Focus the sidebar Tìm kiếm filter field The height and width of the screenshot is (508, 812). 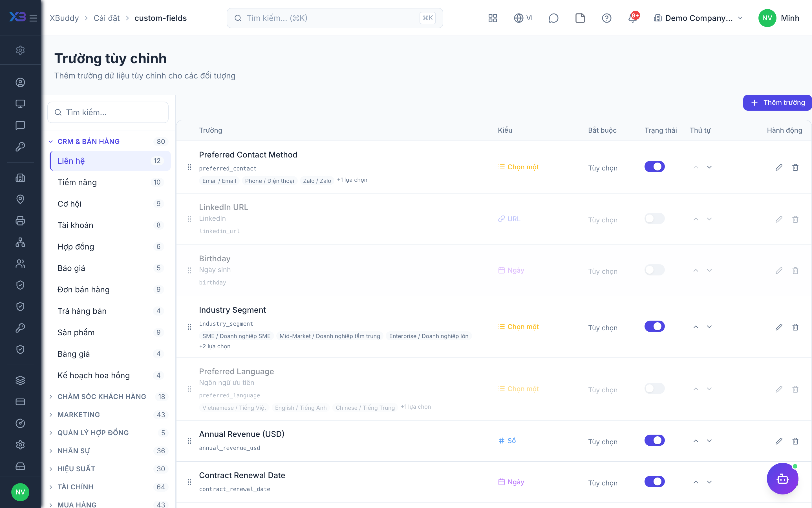[108, 112]
